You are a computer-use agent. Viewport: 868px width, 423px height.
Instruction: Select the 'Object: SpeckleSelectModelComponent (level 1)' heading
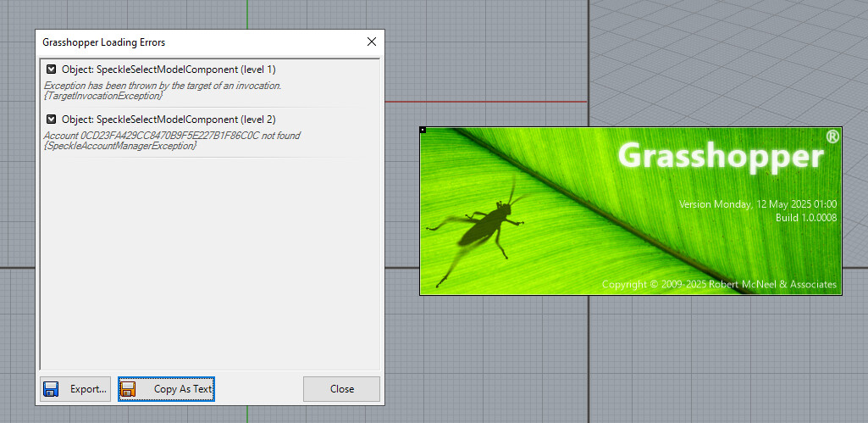169,70
